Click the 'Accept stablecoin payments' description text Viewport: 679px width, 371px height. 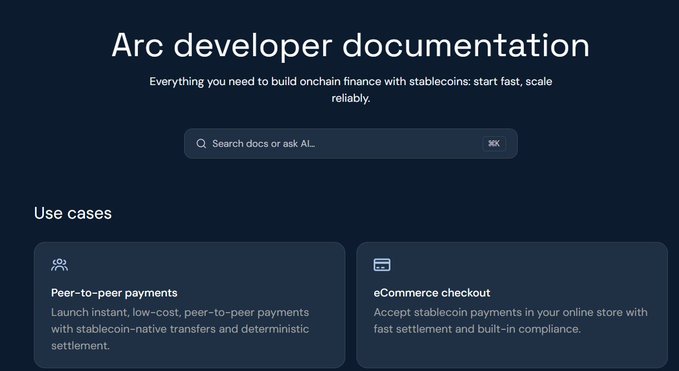[511, 321]
